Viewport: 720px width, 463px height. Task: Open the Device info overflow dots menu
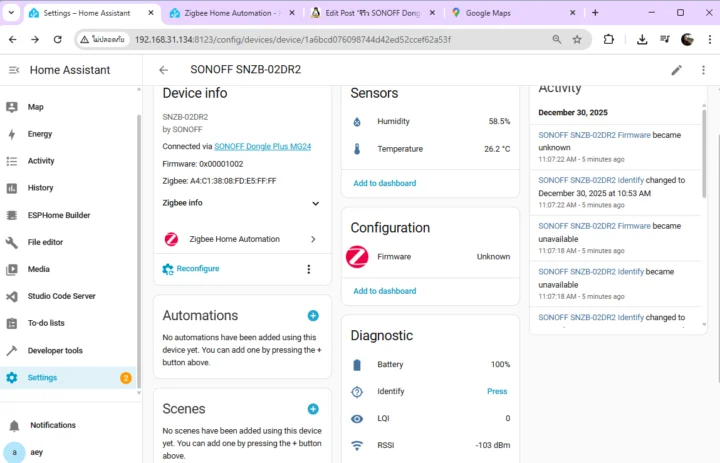tap(308, 269)
